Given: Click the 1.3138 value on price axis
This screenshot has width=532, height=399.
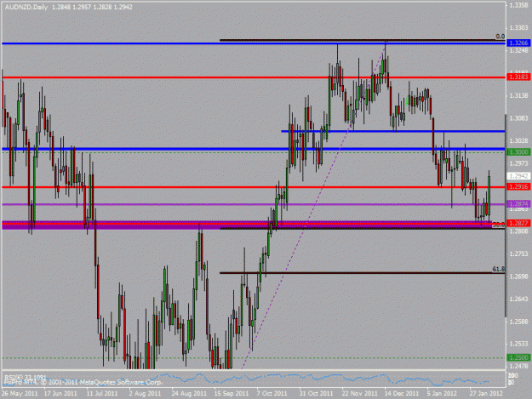Looking at the screenshot, I should [519, 96].
